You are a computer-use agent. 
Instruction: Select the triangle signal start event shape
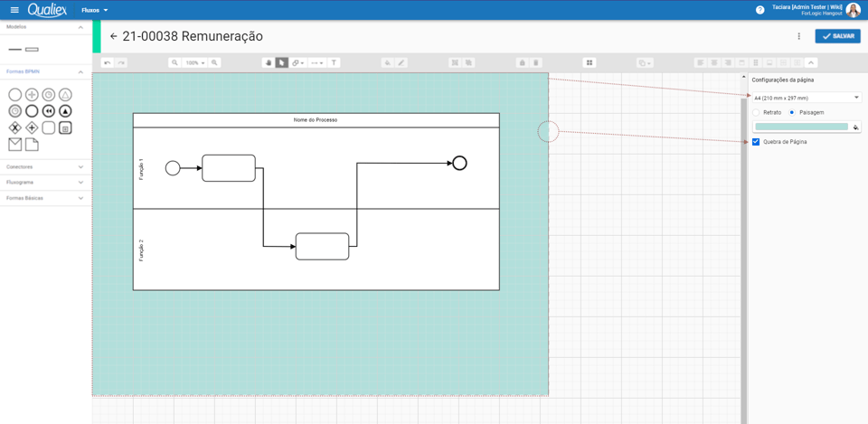[x=65, y=95]
